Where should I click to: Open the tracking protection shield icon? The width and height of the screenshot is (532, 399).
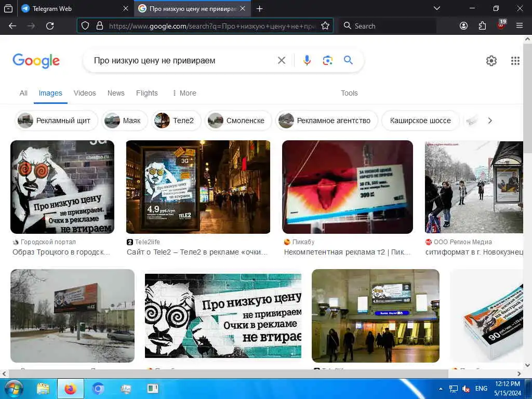[x=85, y=26]
